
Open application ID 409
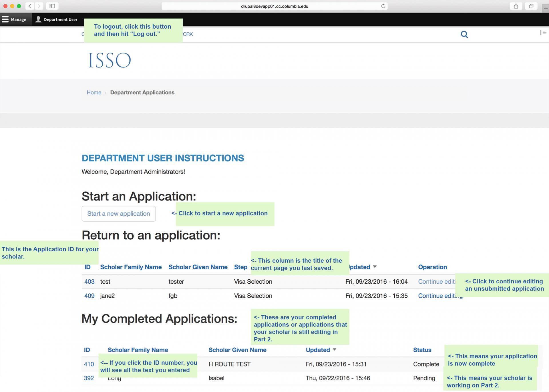(x=89, y=296)
